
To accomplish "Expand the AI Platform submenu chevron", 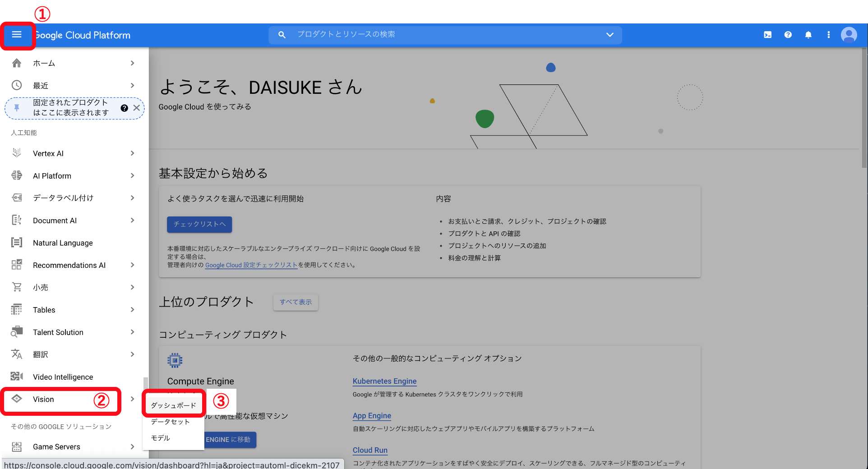I will (x=132, y=175).
